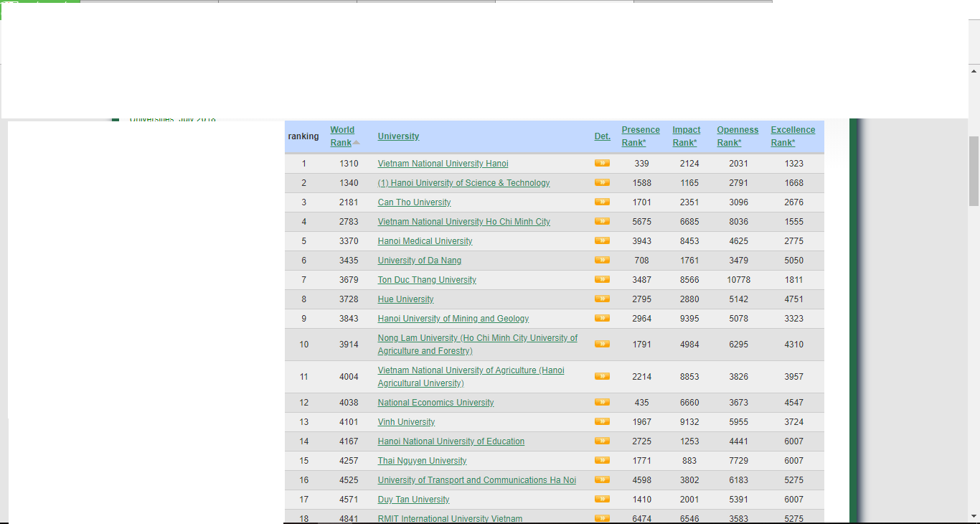Click the 'ranking' column header text
Image resolution: width=980 pixels, height=524 pixels.
[303, 136]
